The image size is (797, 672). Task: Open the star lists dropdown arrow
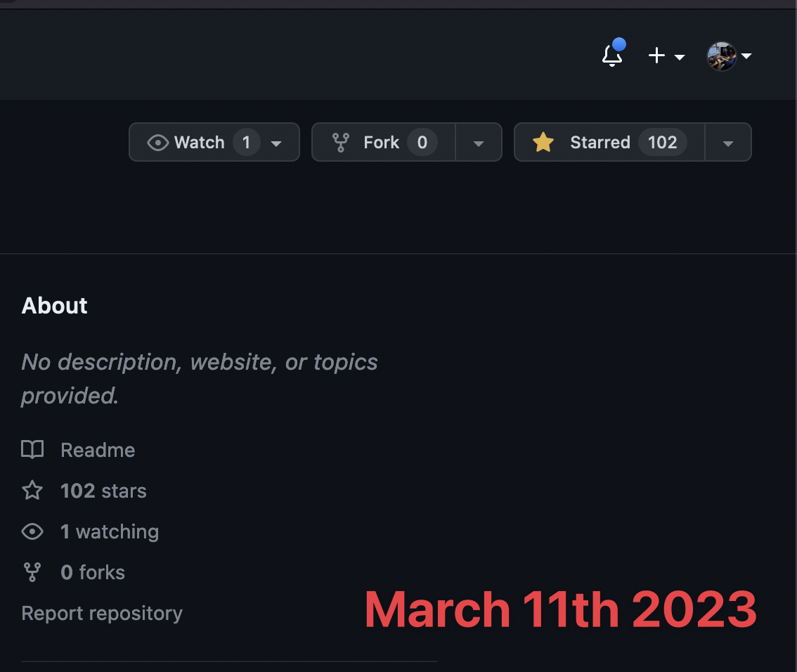point(728,143)
